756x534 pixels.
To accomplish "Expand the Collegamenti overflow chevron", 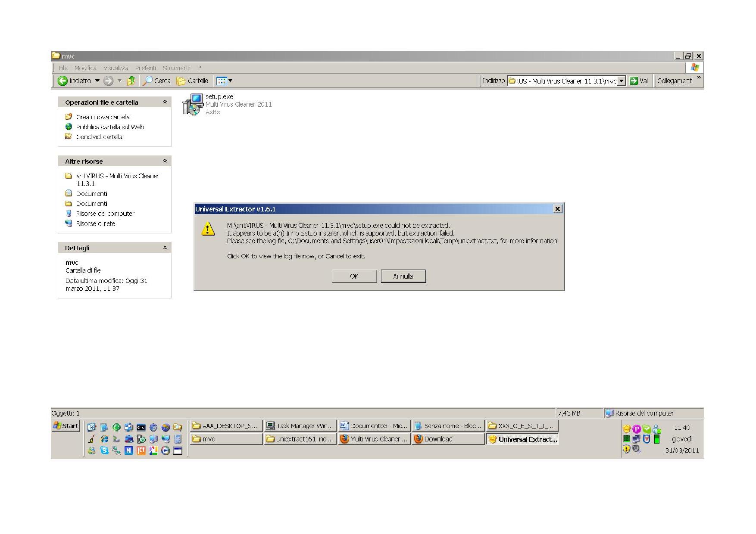I will [x=699, y=78].
